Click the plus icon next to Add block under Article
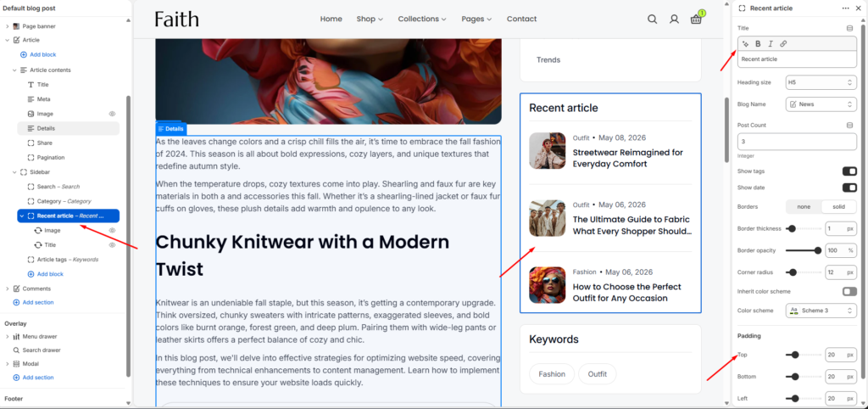 point(23,55)
